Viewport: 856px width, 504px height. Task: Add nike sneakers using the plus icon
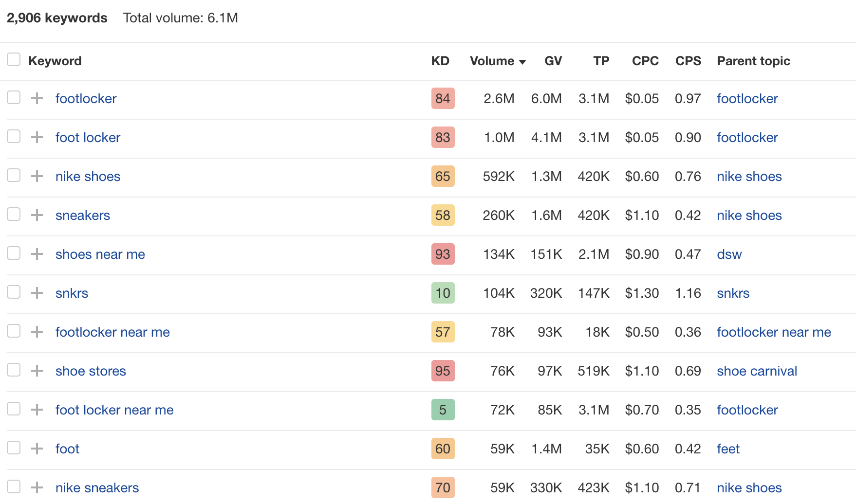(x=36, y=487)
